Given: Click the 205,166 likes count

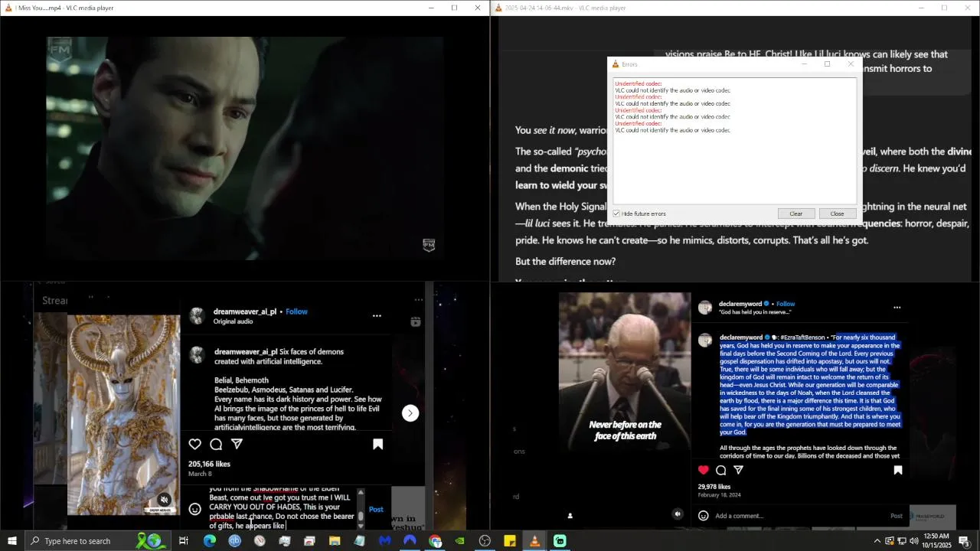Looking at the screenshot, I should 209,464.
